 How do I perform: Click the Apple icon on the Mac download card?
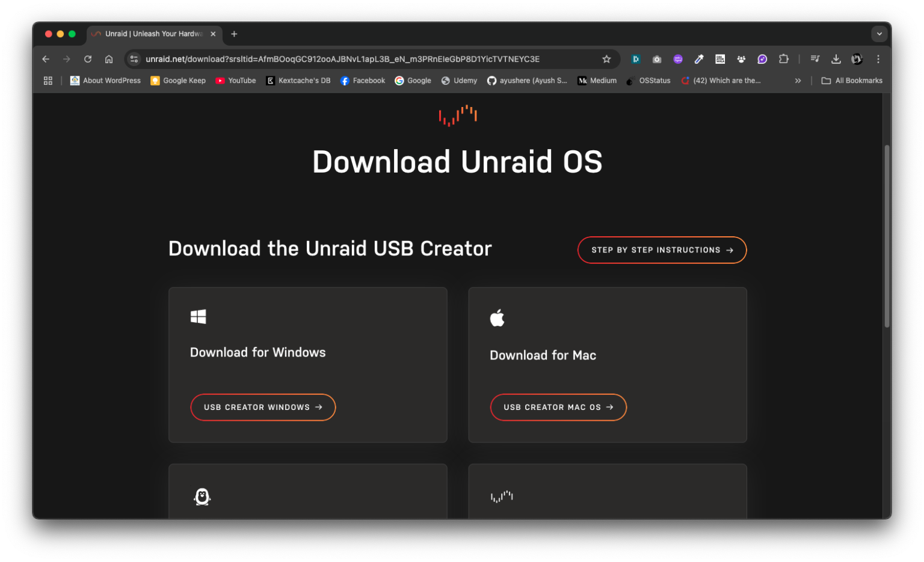point(497,317)
